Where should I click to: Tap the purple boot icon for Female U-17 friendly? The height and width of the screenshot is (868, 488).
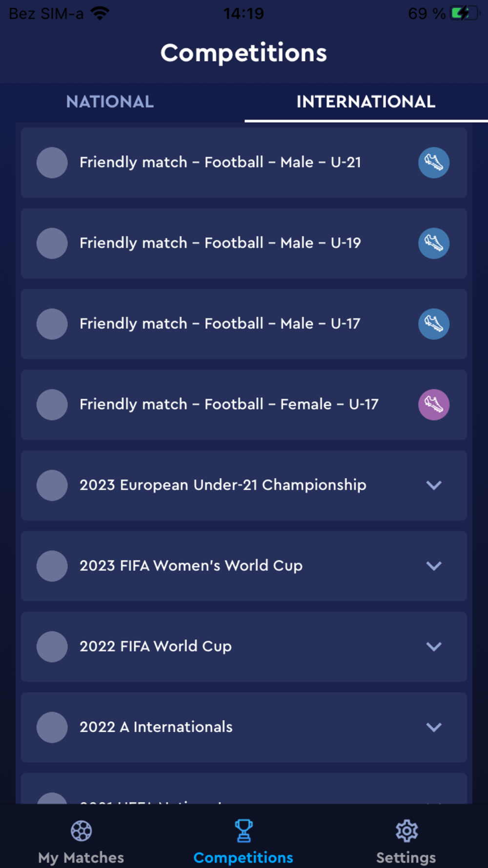pos(433,404)
